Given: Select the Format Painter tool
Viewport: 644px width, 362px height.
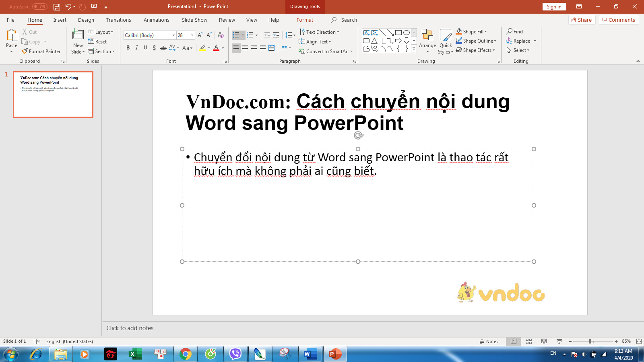Looking at the screenshot, I should (41, 51).
